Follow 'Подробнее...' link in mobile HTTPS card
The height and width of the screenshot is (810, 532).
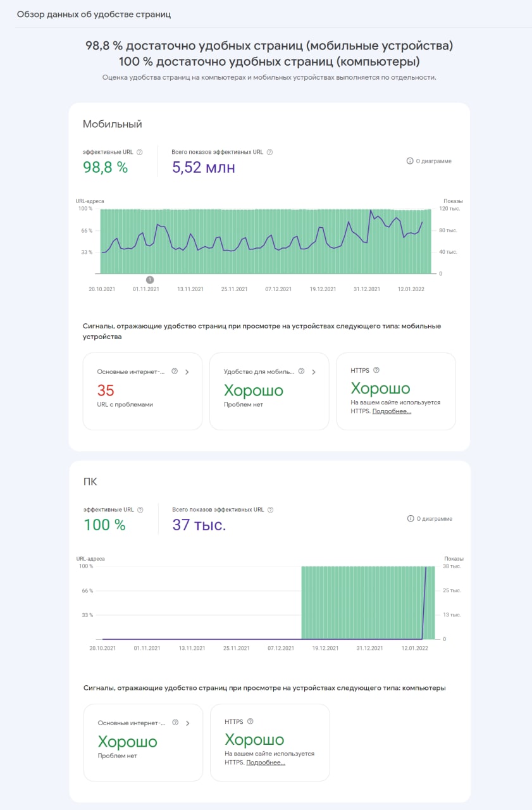pos(392,411)
